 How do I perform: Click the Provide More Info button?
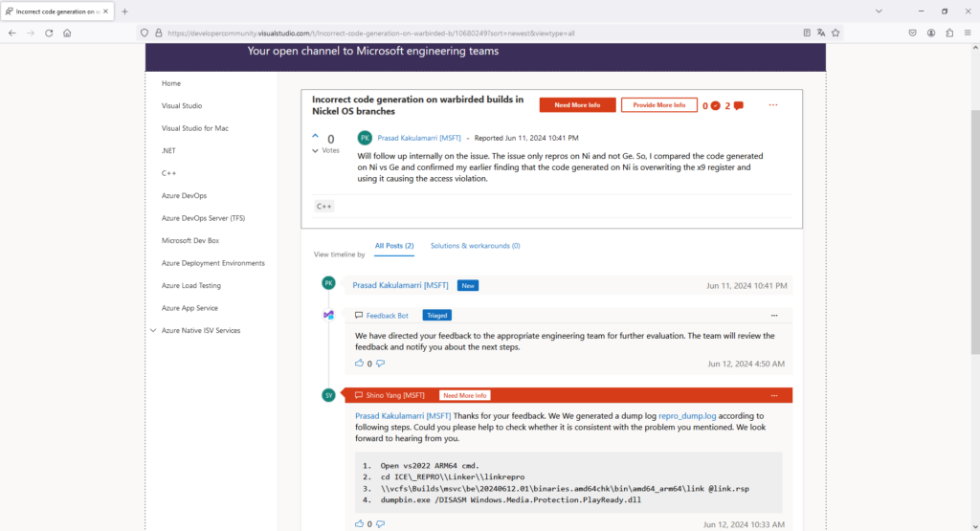[658, 105]
